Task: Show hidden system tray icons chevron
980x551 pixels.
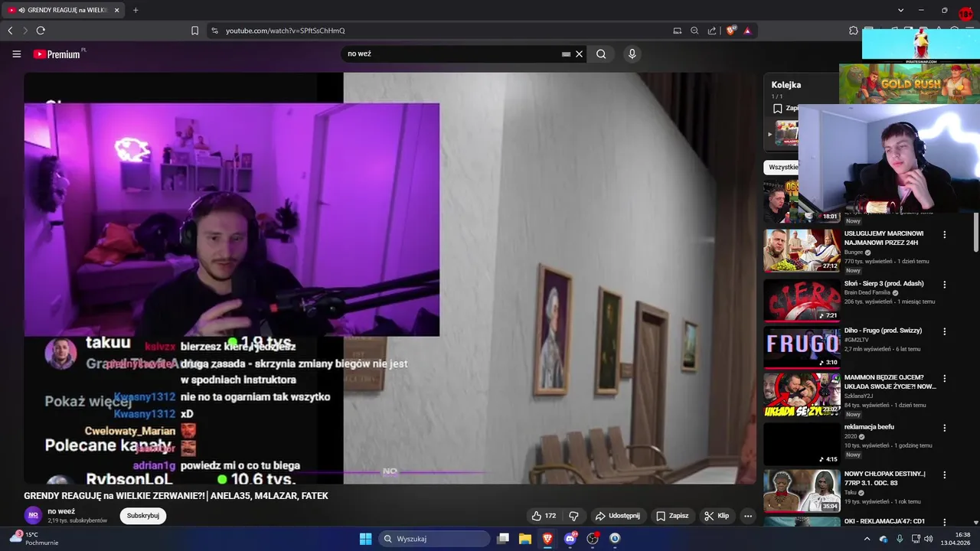Action: 867,539
